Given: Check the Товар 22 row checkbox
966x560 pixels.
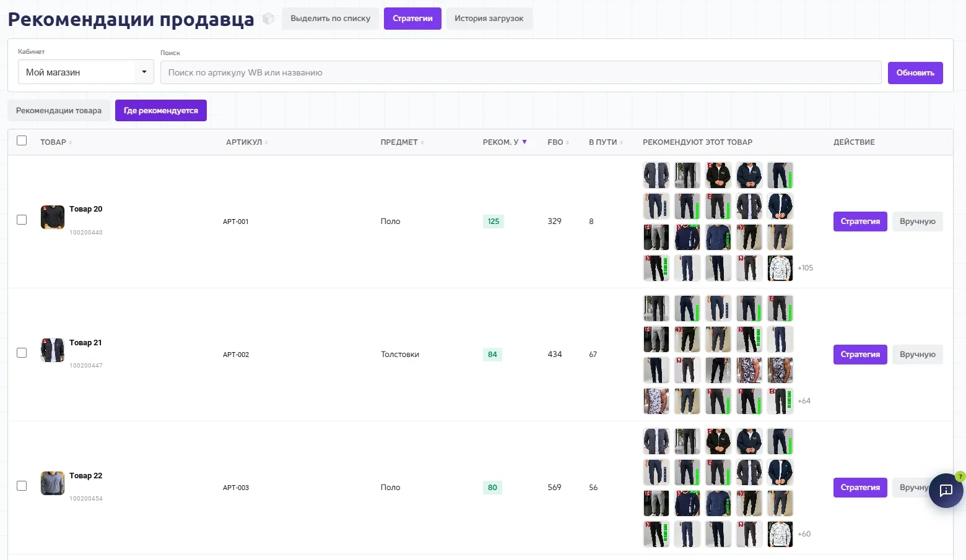Looking at the screenshot, I should pos(22,486).
